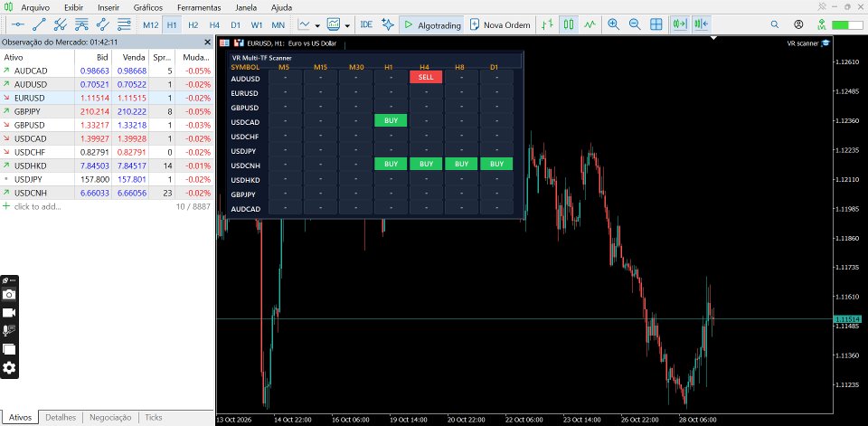Image resolution: width=868 pixels, height=426 pixels.
Task: Open the Exibir menu
Action: tap(73, 8)
